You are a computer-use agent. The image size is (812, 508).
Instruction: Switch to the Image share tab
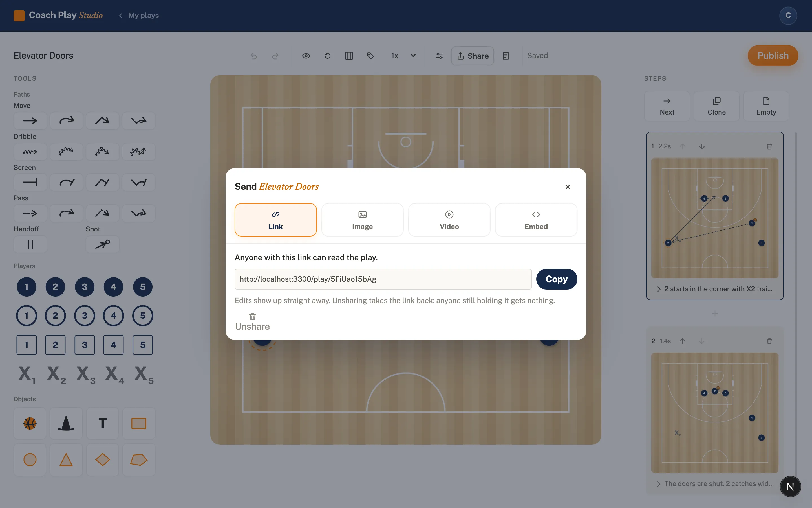coord(362,220)
